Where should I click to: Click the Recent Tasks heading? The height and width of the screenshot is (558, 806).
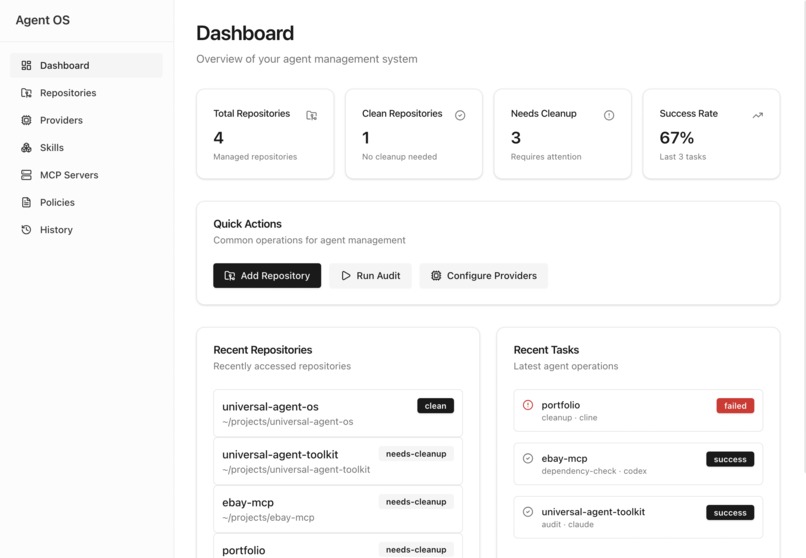(x=546, y=350)
